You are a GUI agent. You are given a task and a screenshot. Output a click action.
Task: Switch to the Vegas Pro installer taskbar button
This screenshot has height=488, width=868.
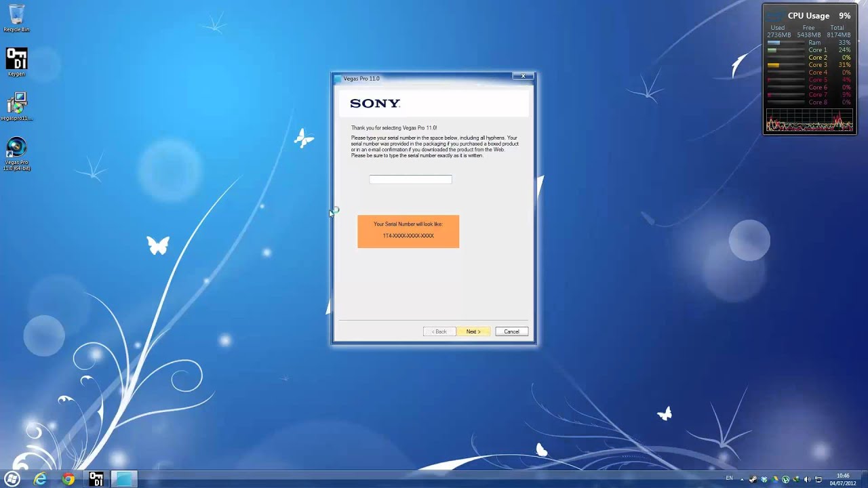tap(124, 479)
